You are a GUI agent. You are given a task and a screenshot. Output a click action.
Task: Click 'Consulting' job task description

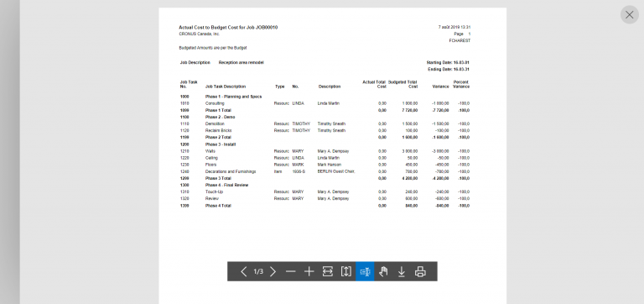click(x=215, y=103)
